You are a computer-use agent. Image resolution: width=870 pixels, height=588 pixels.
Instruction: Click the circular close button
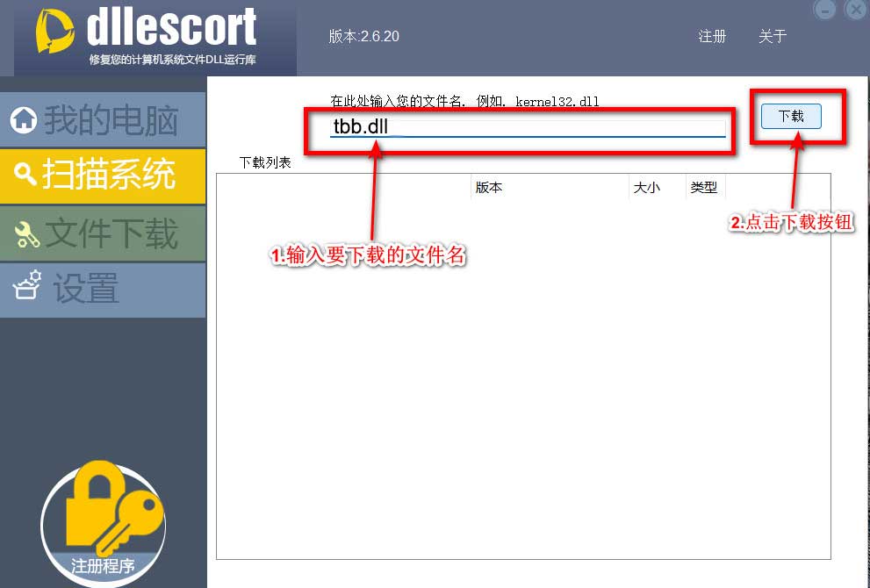tap(856, 10)
